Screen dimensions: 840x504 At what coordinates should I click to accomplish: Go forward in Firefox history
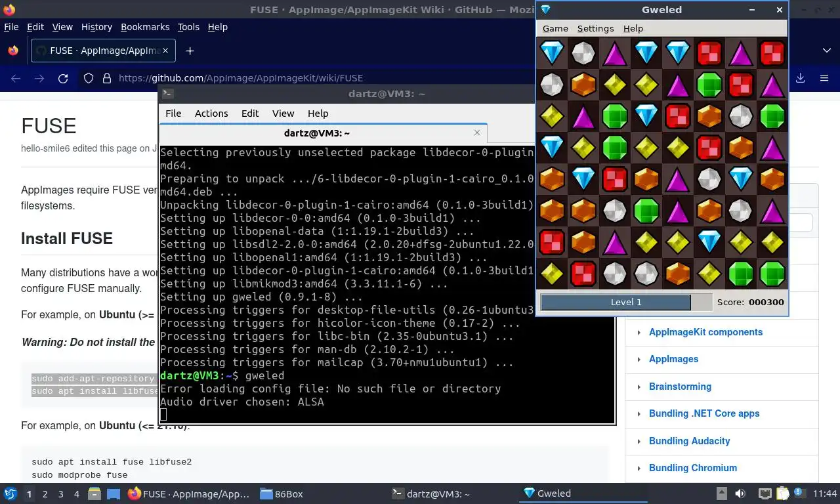pos(39,78)
